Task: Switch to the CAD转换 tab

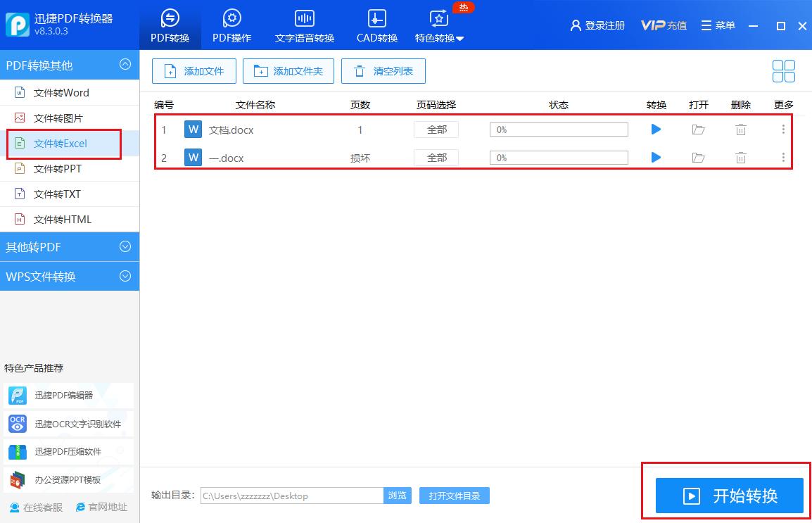Action: [376, 25]
